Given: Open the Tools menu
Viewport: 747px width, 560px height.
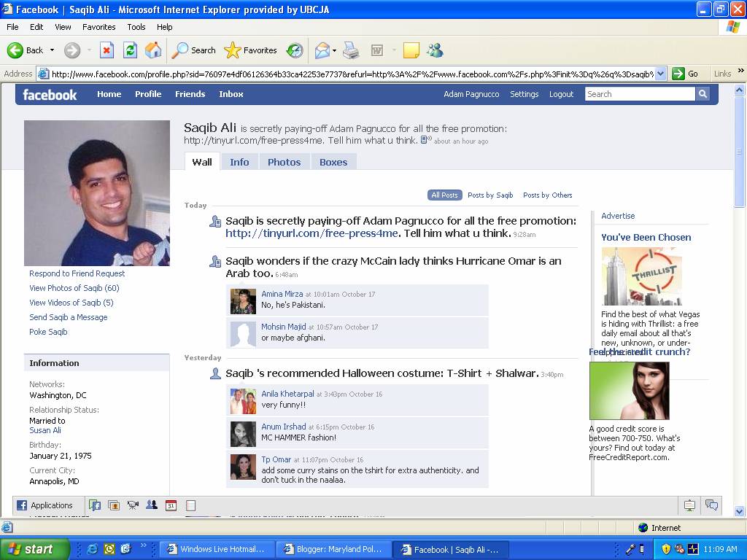Looking at the screenshot, I should (136, 27).
